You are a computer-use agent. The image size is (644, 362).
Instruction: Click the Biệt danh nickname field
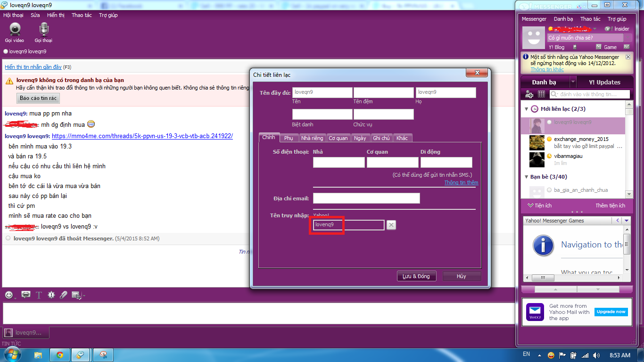tap(322, 115)
